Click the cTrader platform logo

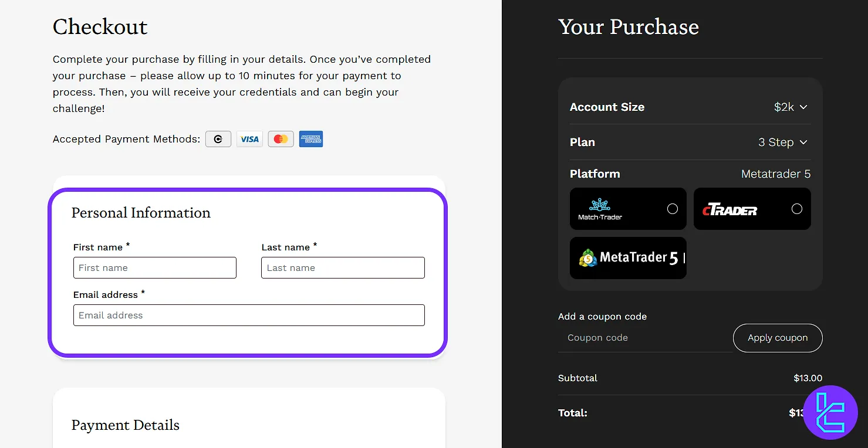tap(729, 209)
